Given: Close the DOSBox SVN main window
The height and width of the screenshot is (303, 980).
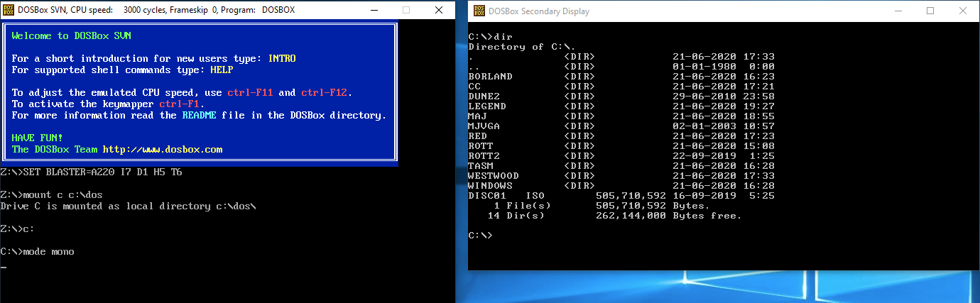Looking at the screenshot, I should 439,10.
